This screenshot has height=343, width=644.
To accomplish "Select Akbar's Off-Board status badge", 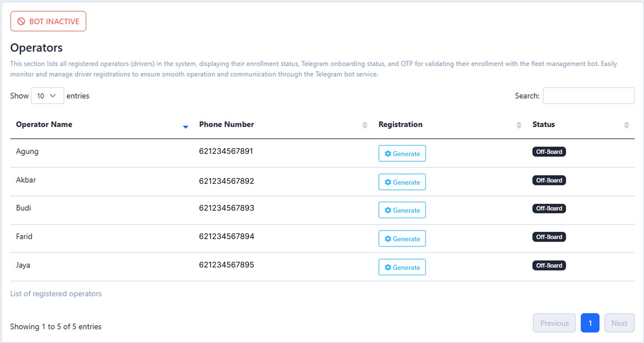I will pyautogui.click(x=549, y=180).
